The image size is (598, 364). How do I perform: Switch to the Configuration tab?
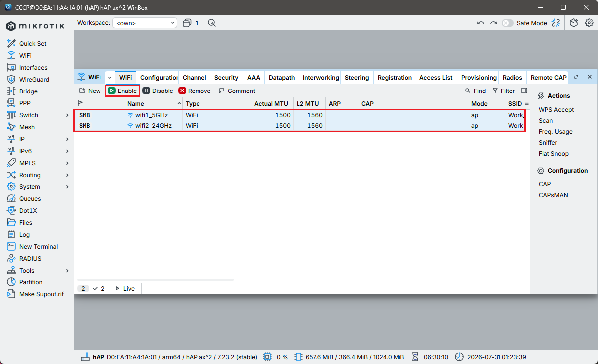[158, 77]
